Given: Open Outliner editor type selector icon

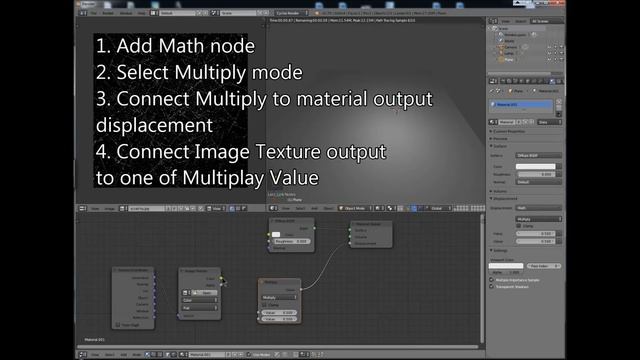Looking at the screenshot, I should point(493,21).
